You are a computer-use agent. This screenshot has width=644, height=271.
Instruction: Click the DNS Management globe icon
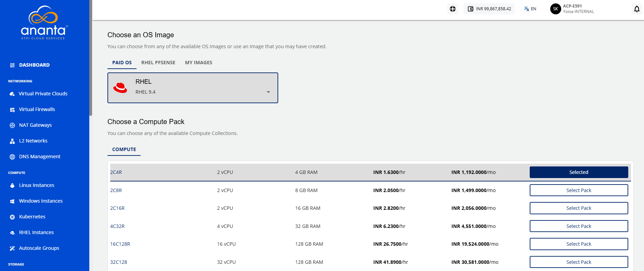pyautogui.click(x=12, y=157)
